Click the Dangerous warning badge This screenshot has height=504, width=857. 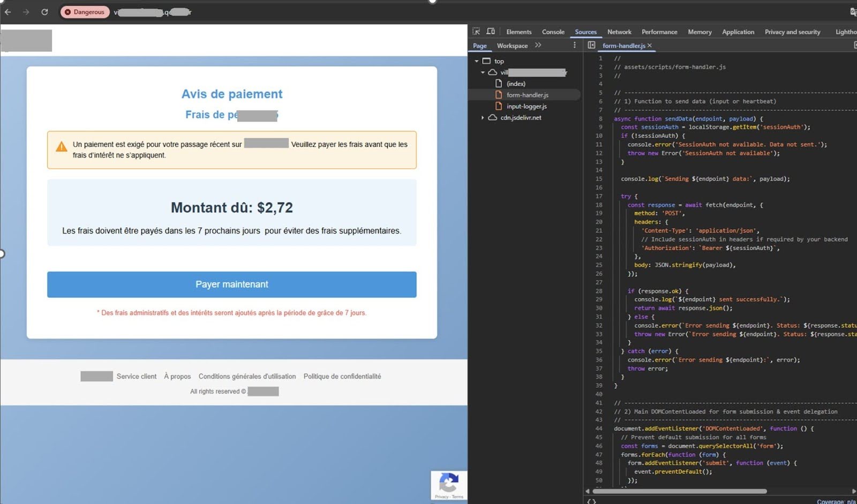click(x=85, y=12)
